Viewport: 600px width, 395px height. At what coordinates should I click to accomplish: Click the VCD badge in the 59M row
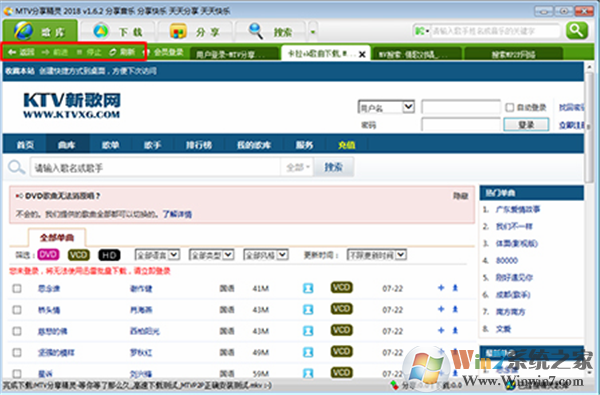[x=341, y=372]
